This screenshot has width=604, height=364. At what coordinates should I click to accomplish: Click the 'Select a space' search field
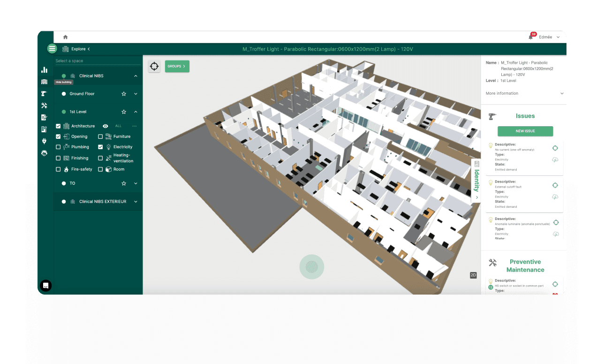[97, 61]
